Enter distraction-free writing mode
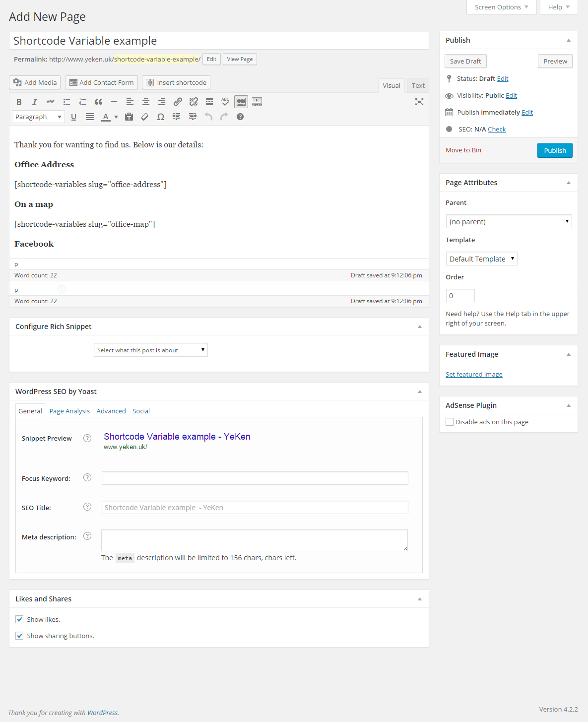 pos(419,102)
